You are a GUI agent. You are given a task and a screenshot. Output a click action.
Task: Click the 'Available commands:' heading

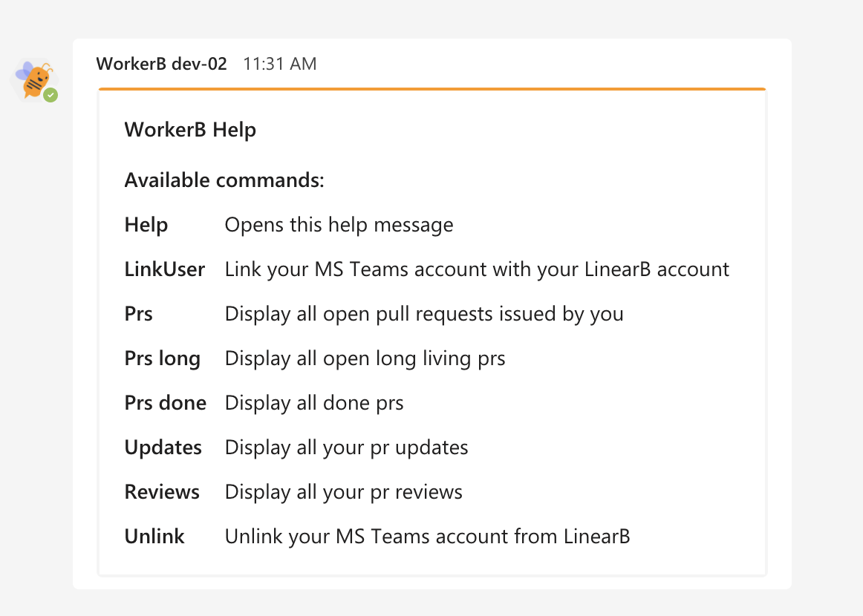(224, 180)
